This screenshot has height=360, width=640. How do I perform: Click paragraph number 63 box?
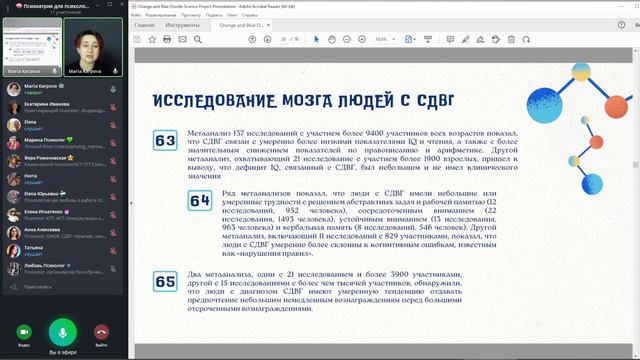coord(165,140)
